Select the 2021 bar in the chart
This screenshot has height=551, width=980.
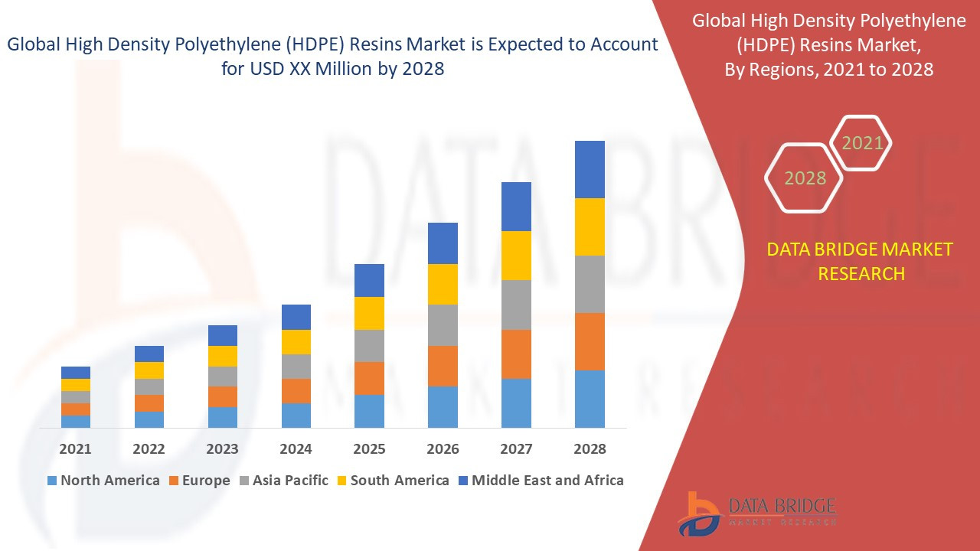(x=76, y=396)
